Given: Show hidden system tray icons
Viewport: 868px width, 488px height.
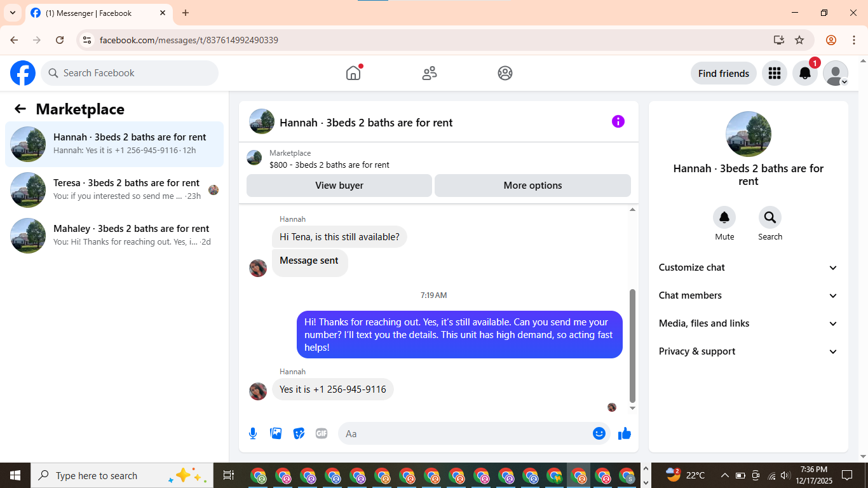Looking at the screenshot, I should (725, 475).
